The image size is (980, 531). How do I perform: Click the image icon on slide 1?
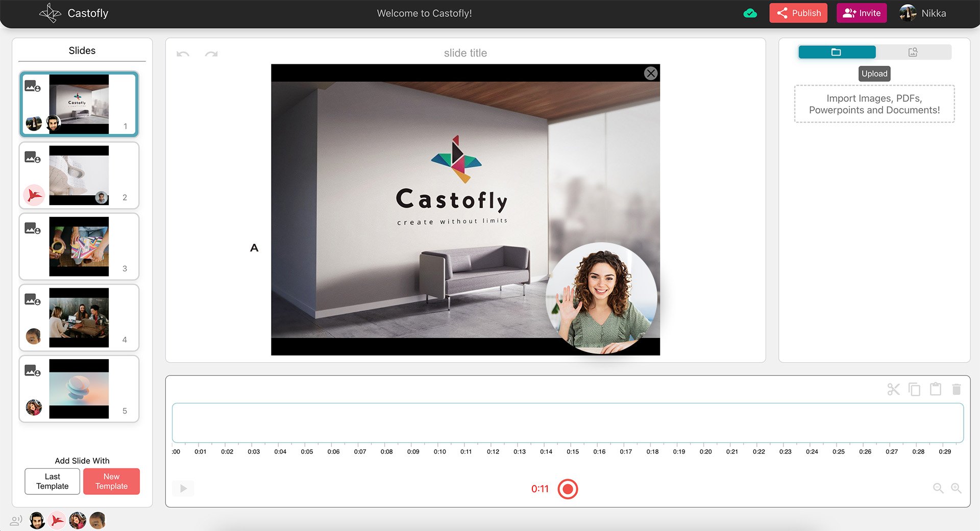[33, 86]
